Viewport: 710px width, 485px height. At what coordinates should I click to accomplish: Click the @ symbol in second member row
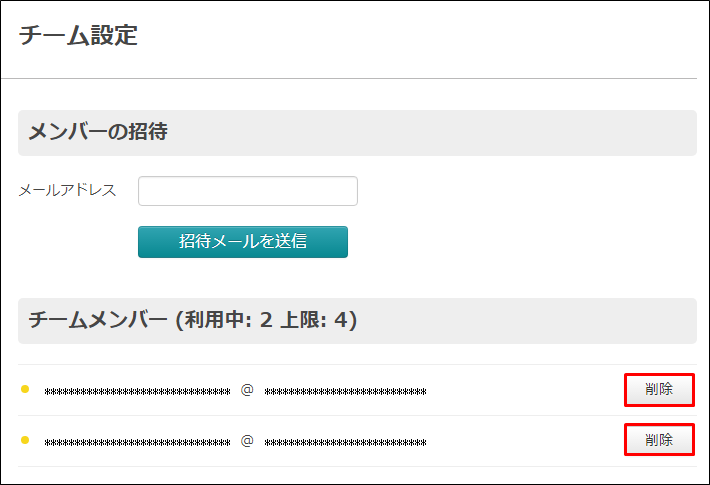pyautogui.click(x=247, y=441)
